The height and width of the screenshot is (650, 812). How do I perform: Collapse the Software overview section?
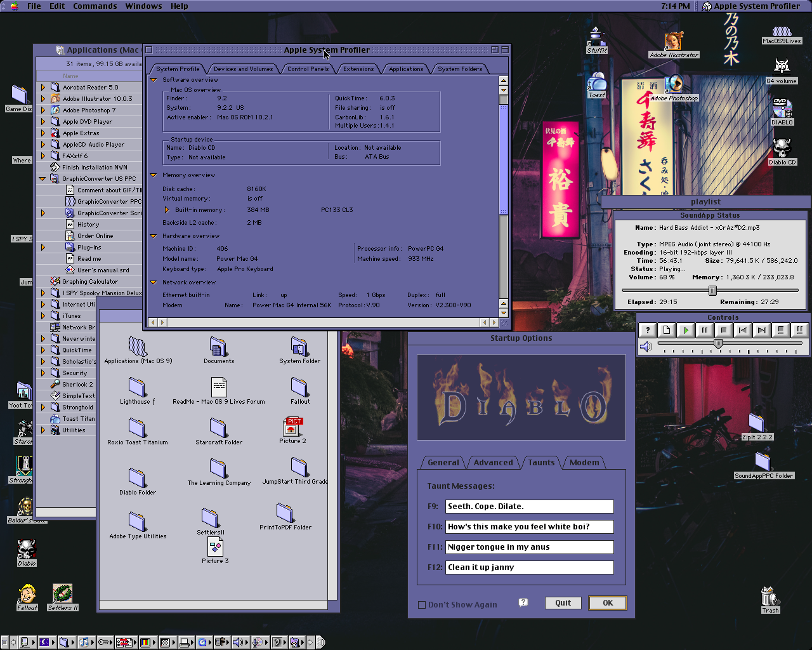154,80
